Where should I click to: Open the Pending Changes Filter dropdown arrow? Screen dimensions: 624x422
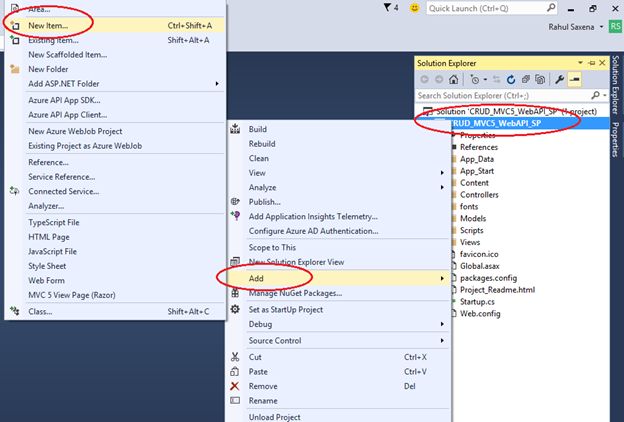pyautogui.click(x=485, y=80)
